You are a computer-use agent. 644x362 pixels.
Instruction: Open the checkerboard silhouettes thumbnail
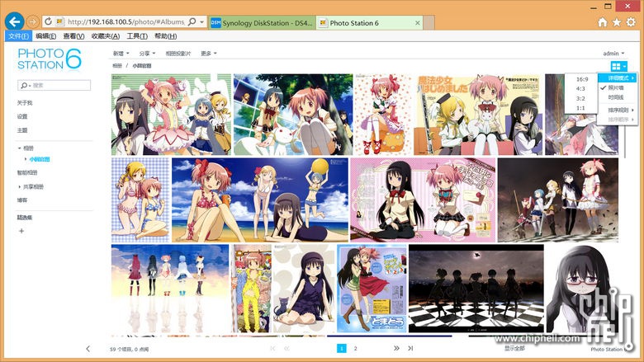pyautogui.click(x=476, y=289)
